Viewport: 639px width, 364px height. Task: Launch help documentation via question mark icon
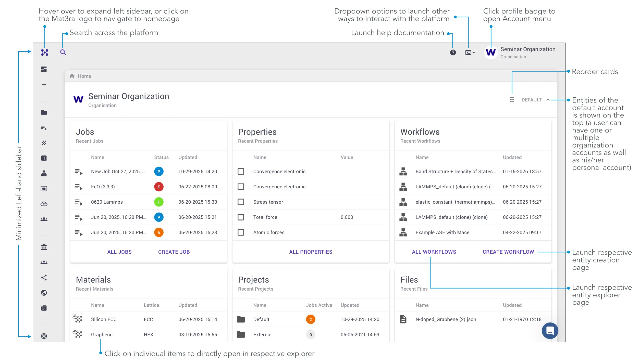click(x=453, y=52)
